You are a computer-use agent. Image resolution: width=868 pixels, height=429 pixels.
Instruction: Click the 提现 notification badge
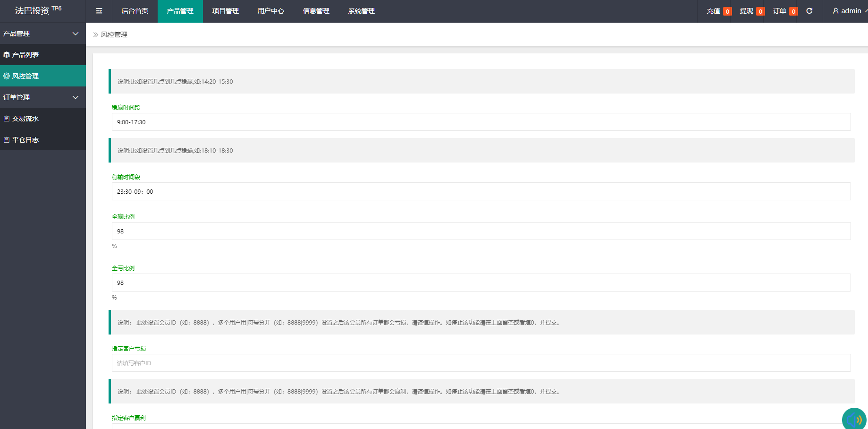point(760,11)
